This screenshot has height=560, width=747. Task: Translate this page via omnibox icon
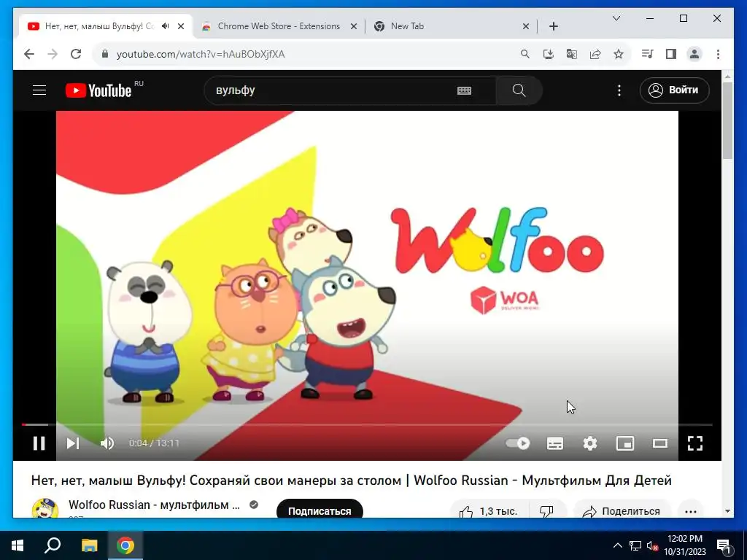(x=572, y=54)
